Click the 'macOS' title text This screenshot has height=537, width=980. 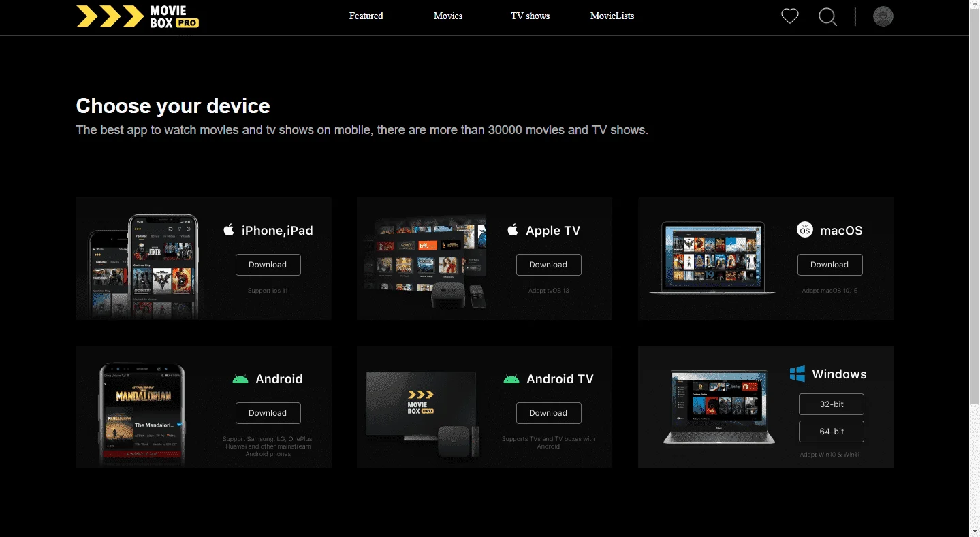point(841,231)
